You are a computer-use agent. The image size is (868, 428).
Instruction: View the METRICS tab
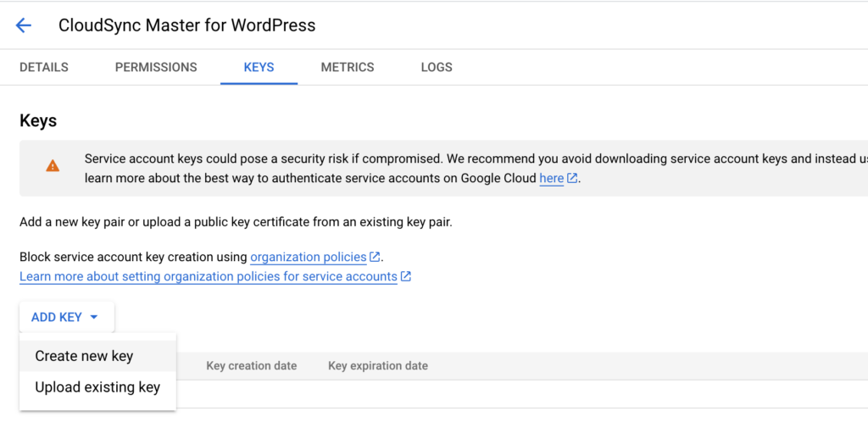pos(347,67)
